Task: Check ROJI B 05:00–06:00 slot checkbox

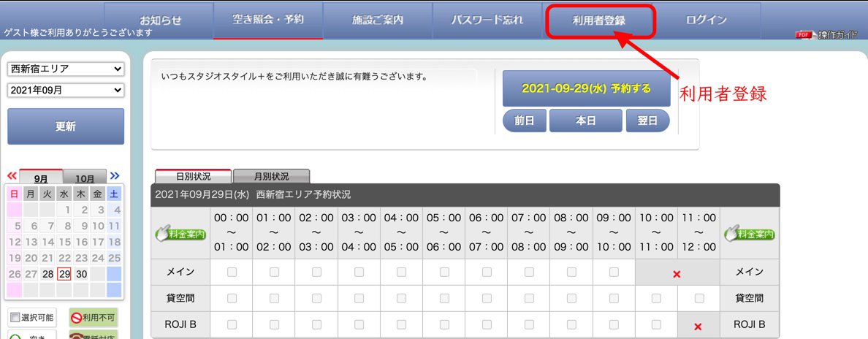Action: click(x=444, y=324)
